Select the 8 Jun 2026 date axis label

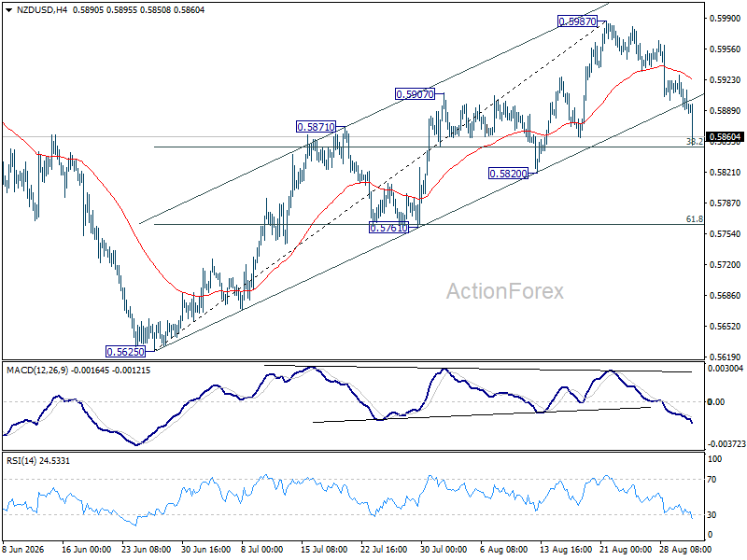[23, 550]
